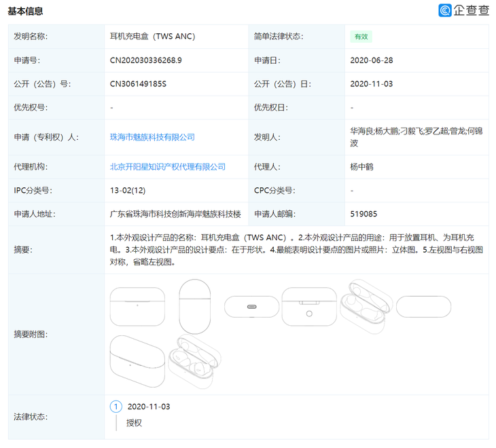This screenshot has width=496, height=448.
Task: Open the drawing showing the charging port slot
Action: click(x=251, y=307)
